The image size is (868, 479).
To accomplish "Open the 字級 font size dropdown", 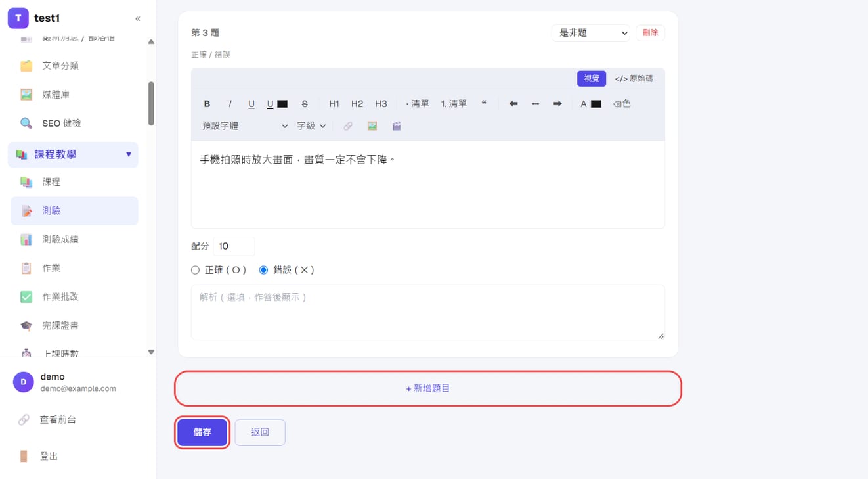I will [311, 126].
